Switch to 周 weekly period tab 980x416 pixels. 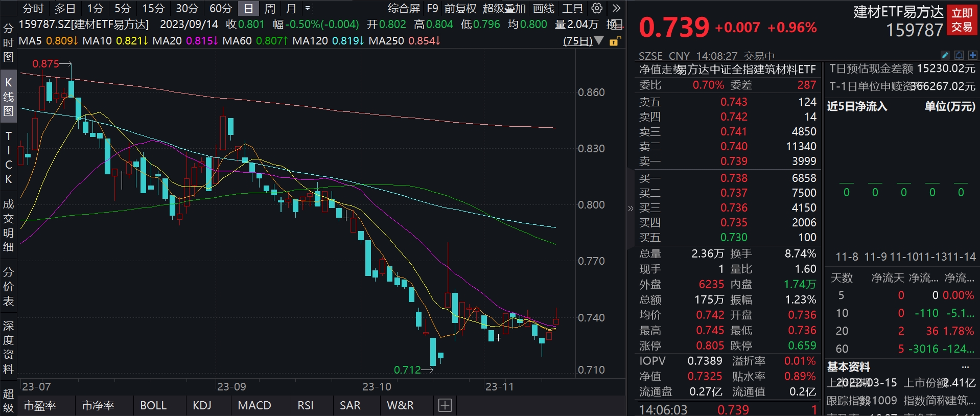click(270, 9)
